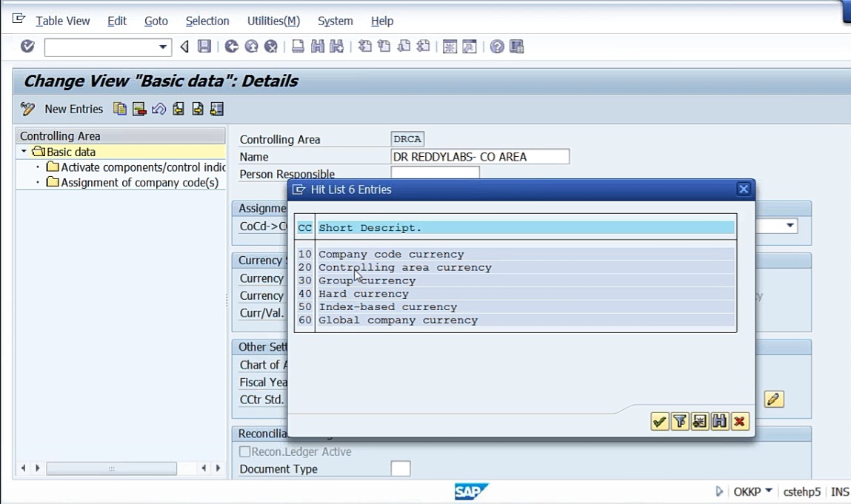Click the Print icon in toolbar
This screenshot has height=504, width=851.
coord(298,47)
